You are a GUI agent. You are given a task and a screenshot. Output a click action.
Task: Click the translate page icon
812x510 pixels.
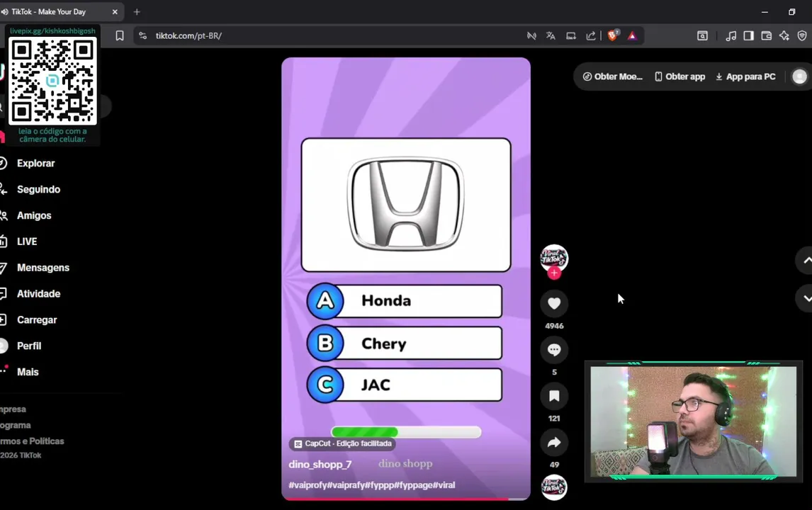pyautogui.click(x=551, y=35)
